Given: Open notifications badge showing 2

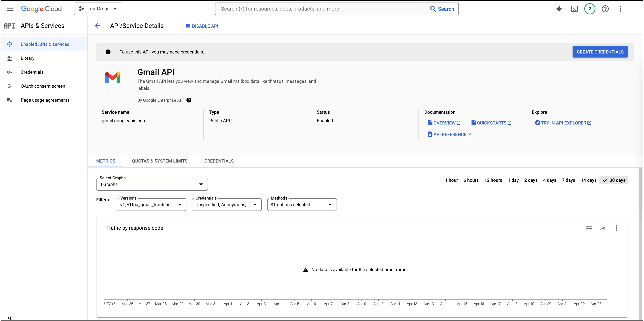Looking at the screenshot, I should (590, 9).
